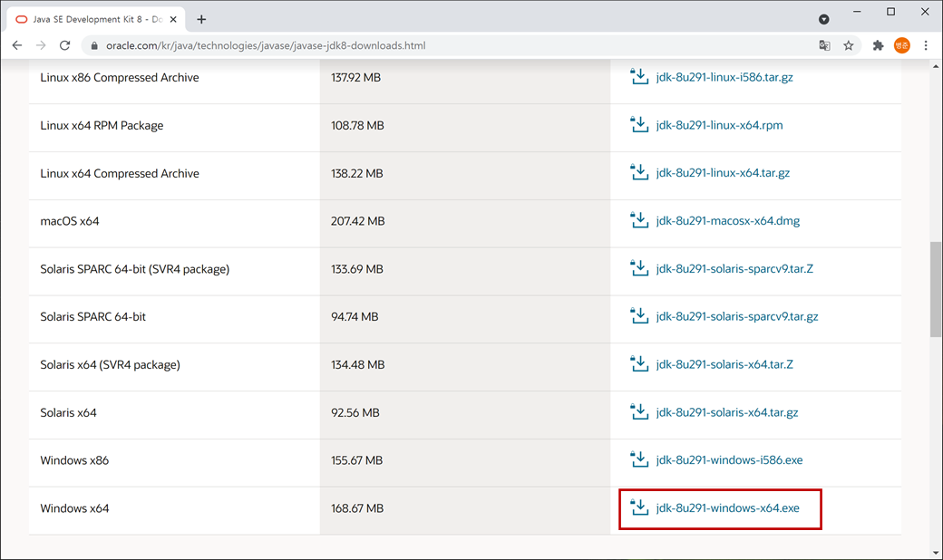The image size is (943, 560).
Task: Select the 92.56 MB file size
Action: pos(355,413)
